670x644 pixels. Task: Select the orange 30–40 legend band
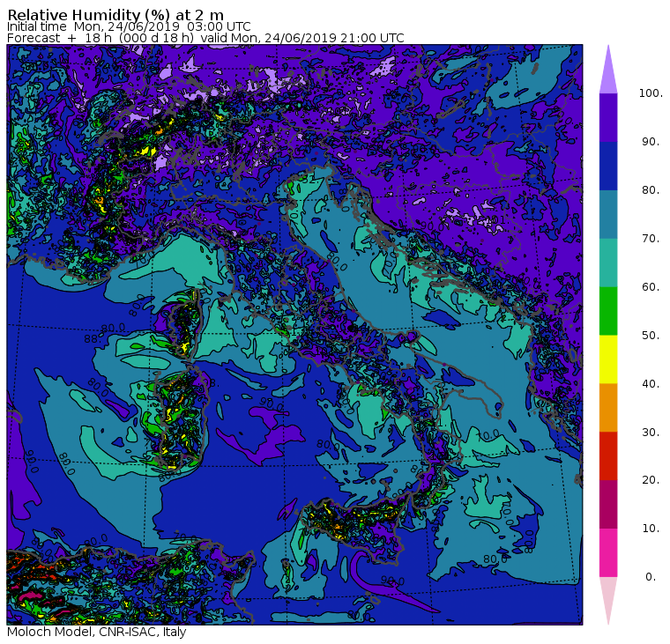[x=608, y=408]
